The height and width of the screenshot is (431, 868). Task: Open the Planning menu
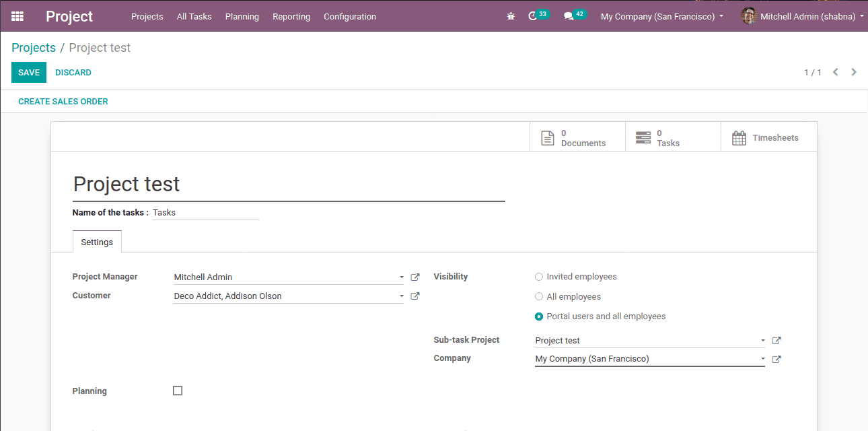(242, 16)
